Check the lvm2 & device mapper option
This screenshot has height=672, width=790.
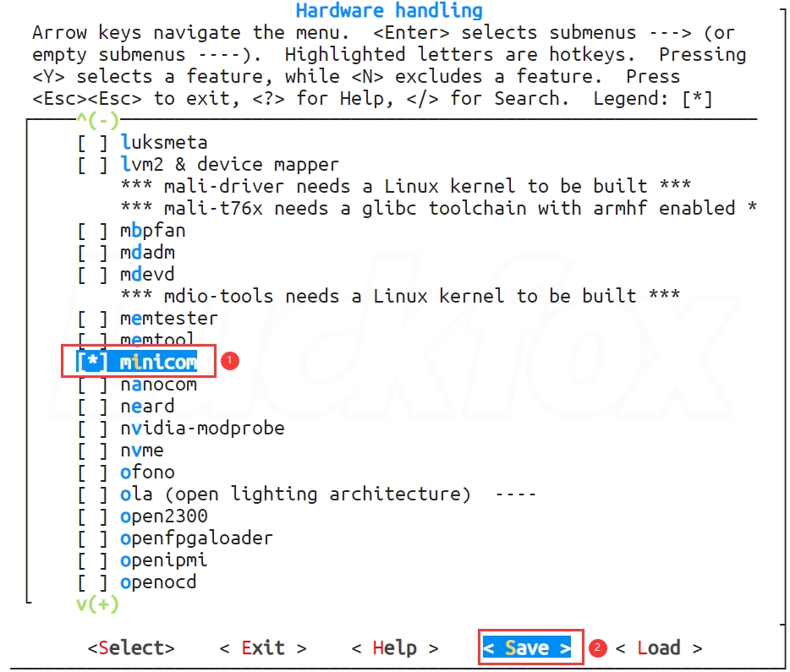(x=208, y=165)
